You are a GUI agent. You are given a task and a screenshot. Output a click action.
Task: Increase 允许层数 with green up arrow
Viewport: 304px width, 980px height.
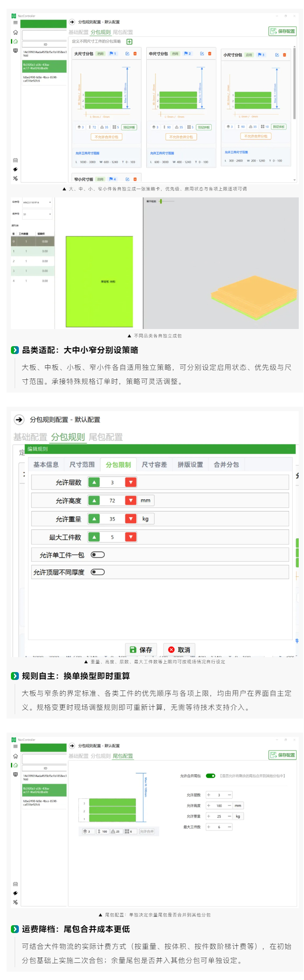(x=94, y=482)
